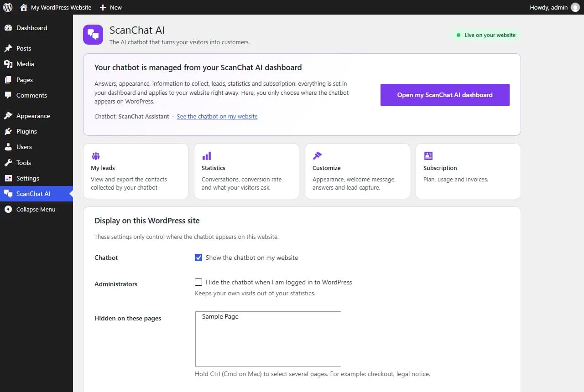
Task: Click the Media icon in sidebar
Action: click(8, 64)
